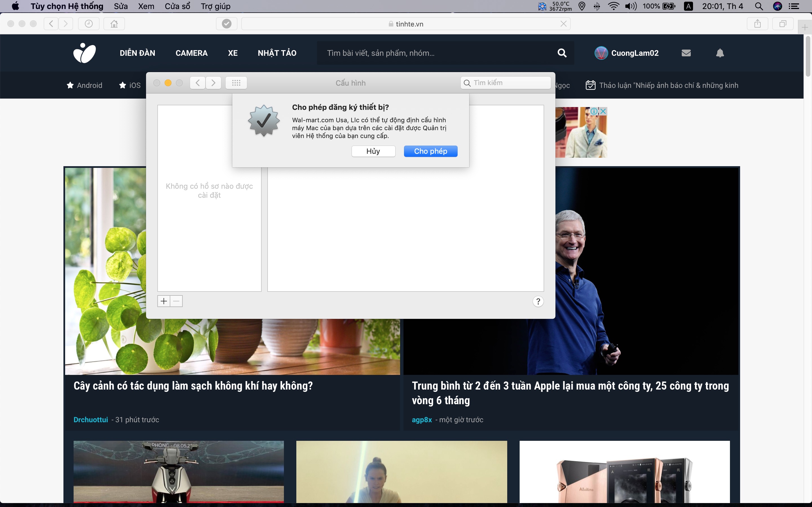The height and width of the screenshot is (507, 812).
Task: Click the Tinhte logo icon
Action: [85, 53]
